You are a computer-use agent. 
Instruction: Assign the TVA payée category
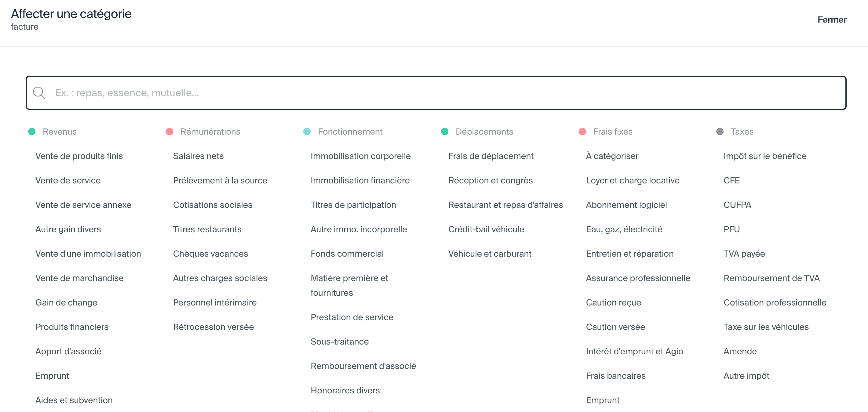coord(744,254)
